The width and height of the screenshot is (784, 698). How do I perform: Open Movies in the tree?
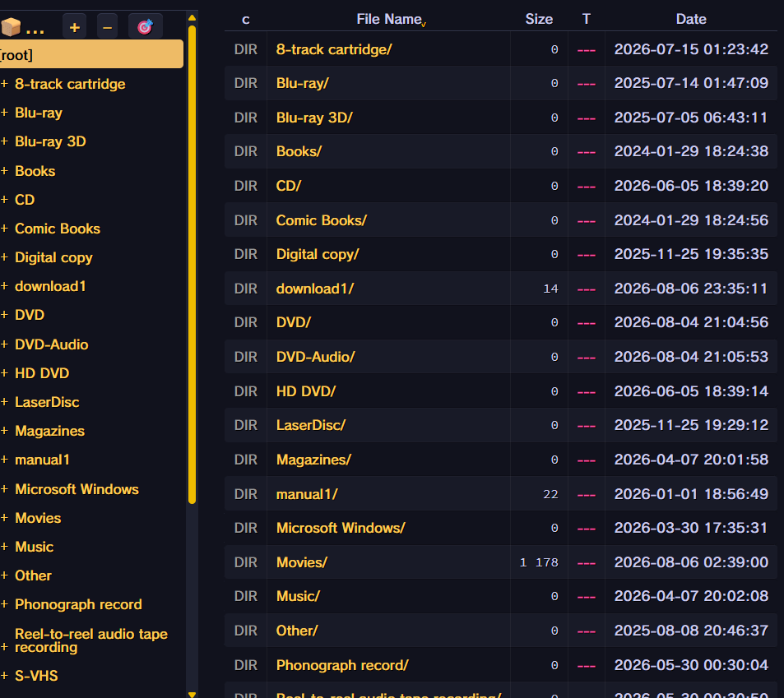pyautogui.click(x=38, y=518)
